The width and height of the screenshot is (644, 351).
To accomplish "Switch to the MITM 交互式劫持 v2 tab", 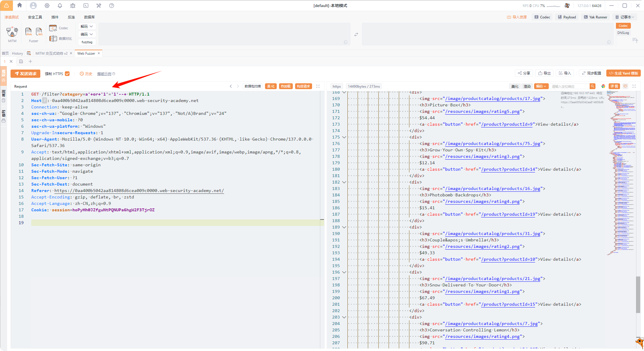I will click(x=51, y=53).
